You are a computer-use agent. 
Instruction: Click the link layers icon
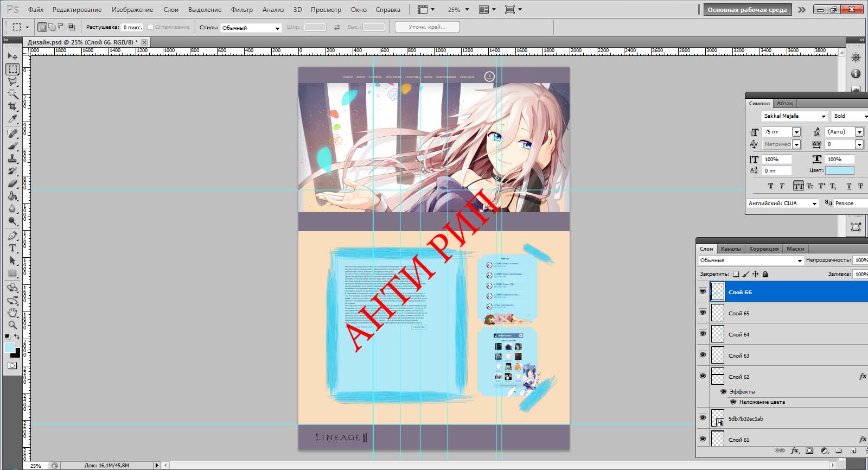780,450
